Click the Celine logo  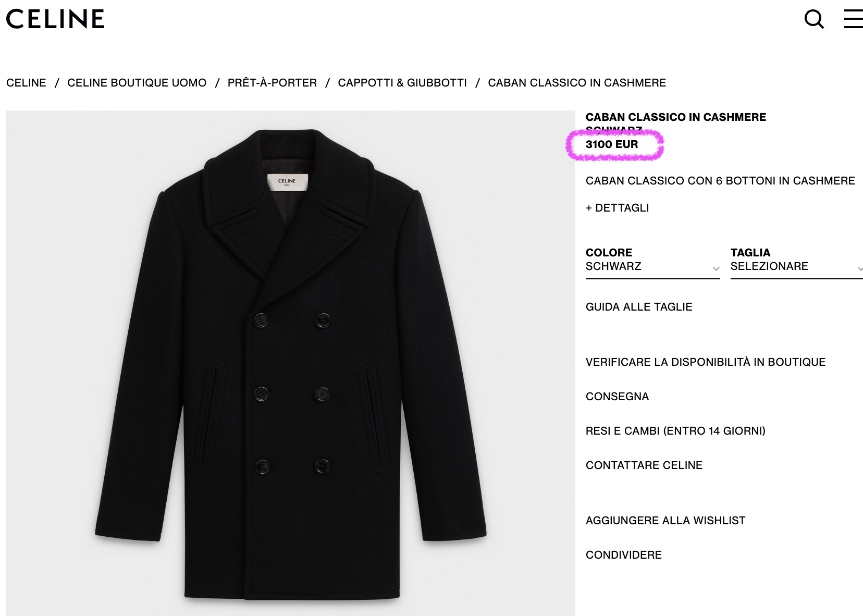coord(55,19)
